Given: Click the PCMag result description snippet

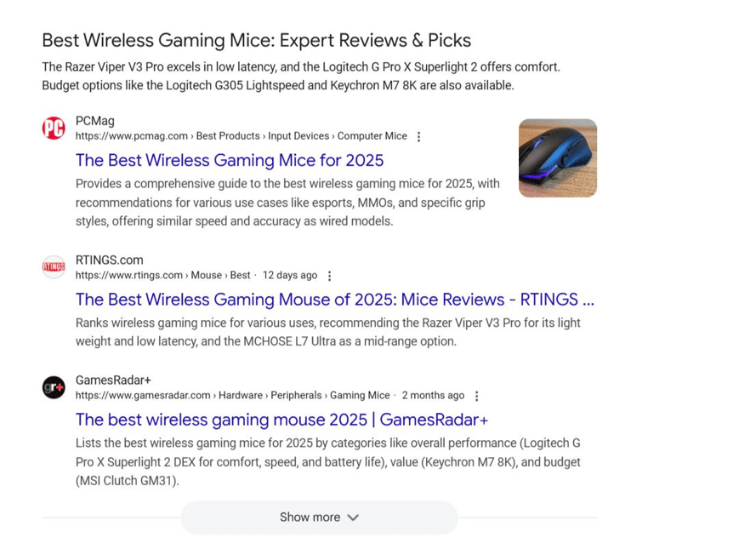Looking at the screenshot, I should tap(287, 203).
